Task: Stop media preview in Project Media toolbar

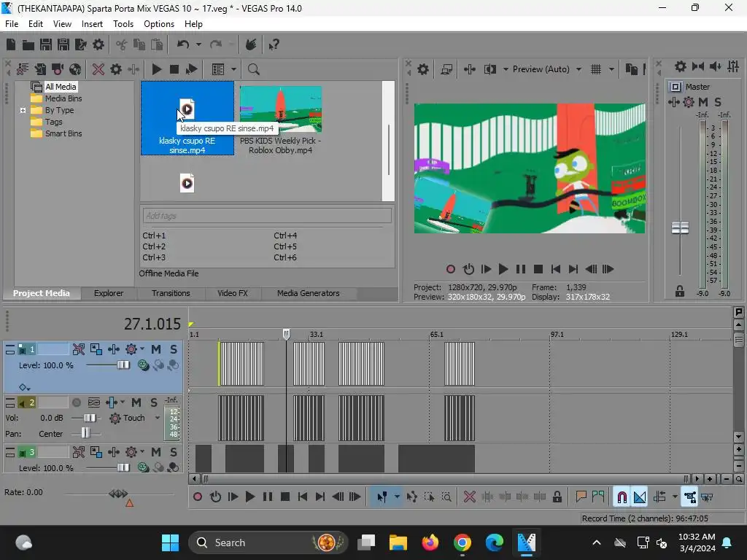Action: click(x=174, y=69)
